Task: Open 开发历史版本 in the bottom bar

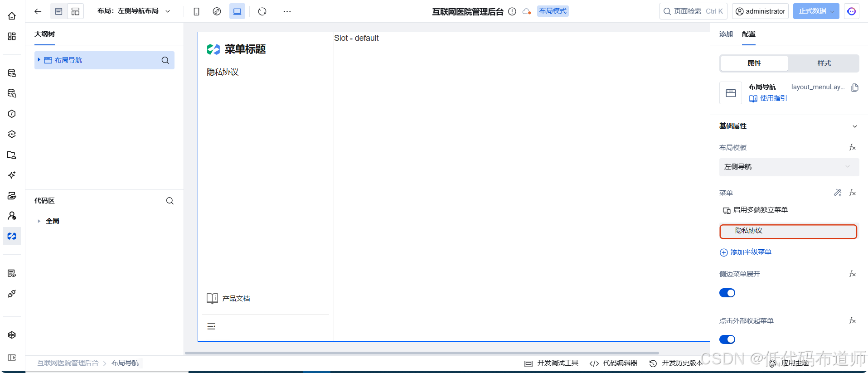Action: point(676,363)
